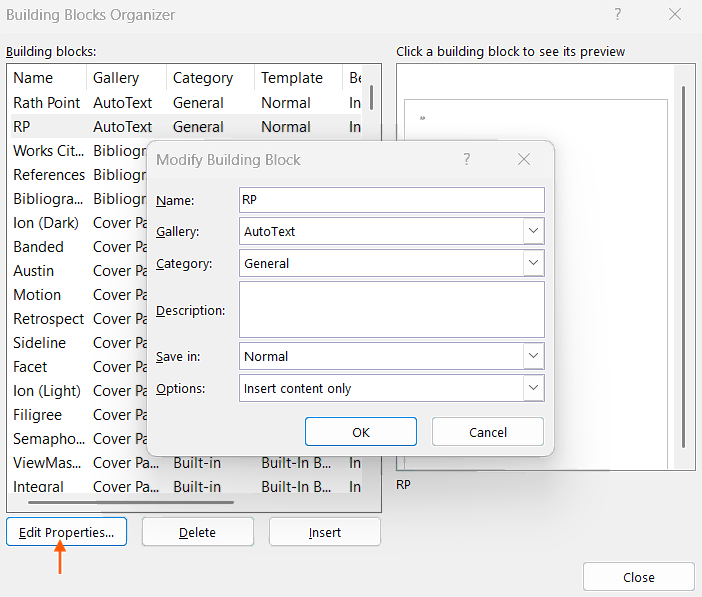Sort by the Name column header
This screenshot has width=702, height=597.
47,78
